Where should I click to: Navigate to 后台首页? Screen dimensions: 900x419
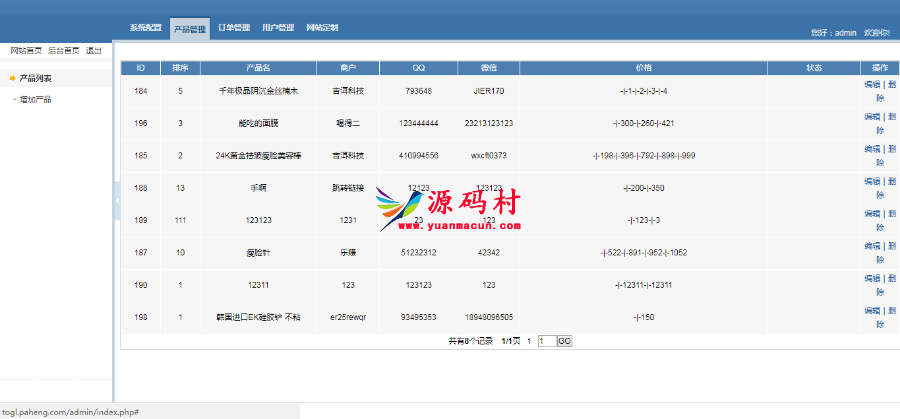pyautogui.click(x=64, y=50)
